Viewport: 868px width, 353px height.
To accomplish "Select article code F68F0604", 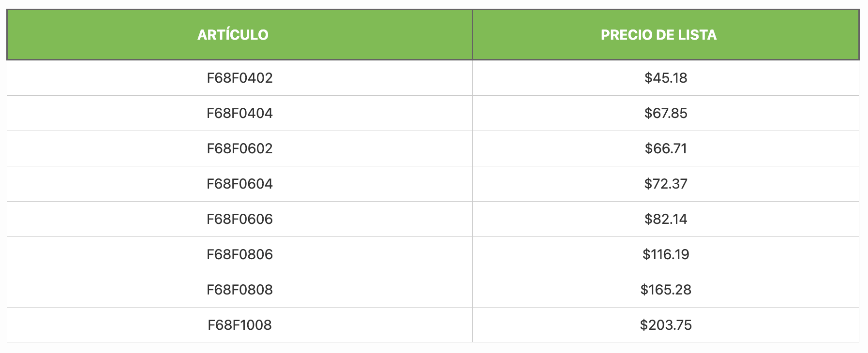I will pyautogui.click(x=239, y=184).
